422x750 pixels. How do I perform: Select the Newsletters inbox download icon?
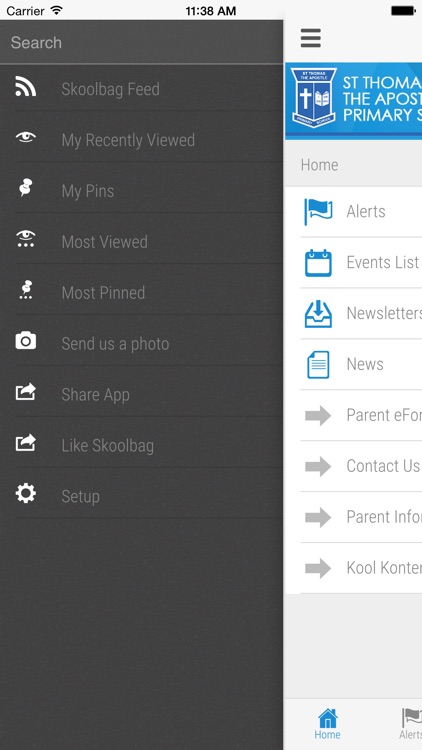(x=318, y=314)
